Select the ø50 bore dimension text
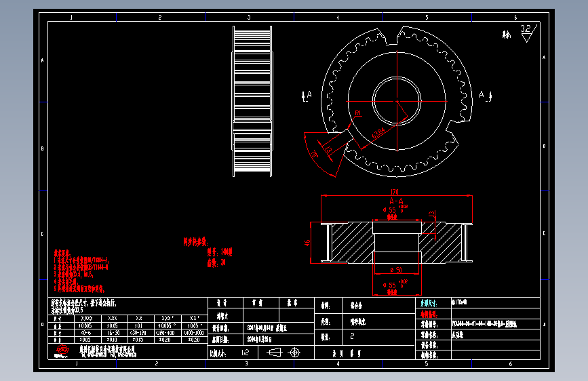The width and height of the screenshot is (588, 381). [396, 270]
